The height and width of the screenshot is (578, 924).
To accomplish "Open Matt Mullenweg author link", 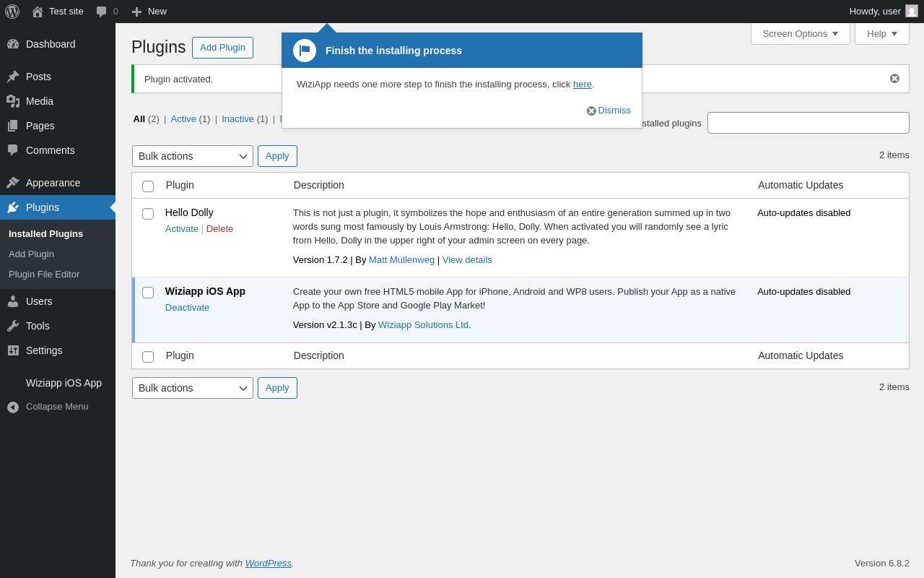I will pyautogui.click(x=401, y=259).
